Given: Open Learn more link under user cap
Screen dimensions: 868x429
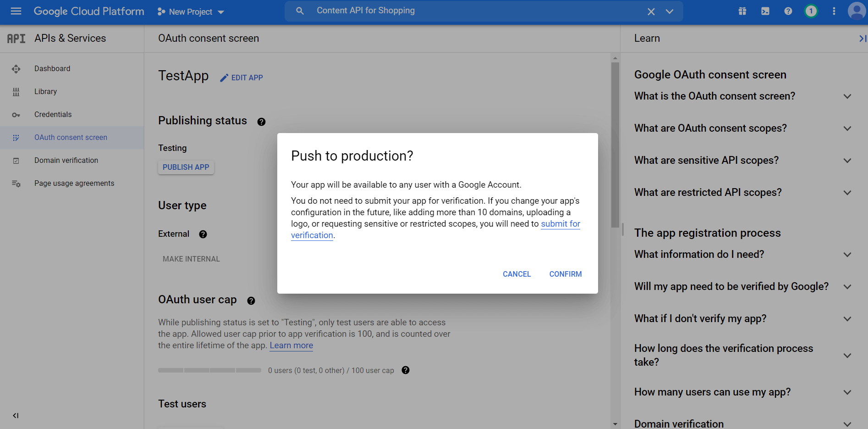Looking at the screenshot, I should point(291,345).
